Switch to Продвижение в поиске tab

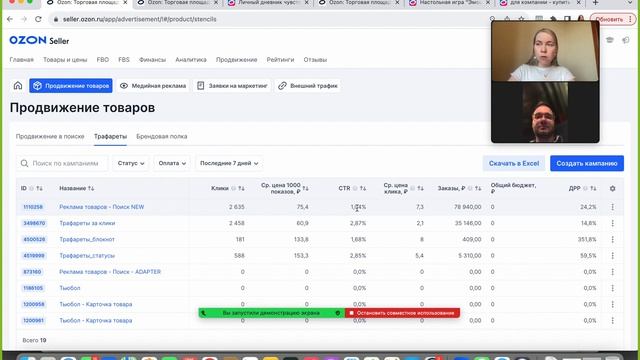tap(50, 136)
